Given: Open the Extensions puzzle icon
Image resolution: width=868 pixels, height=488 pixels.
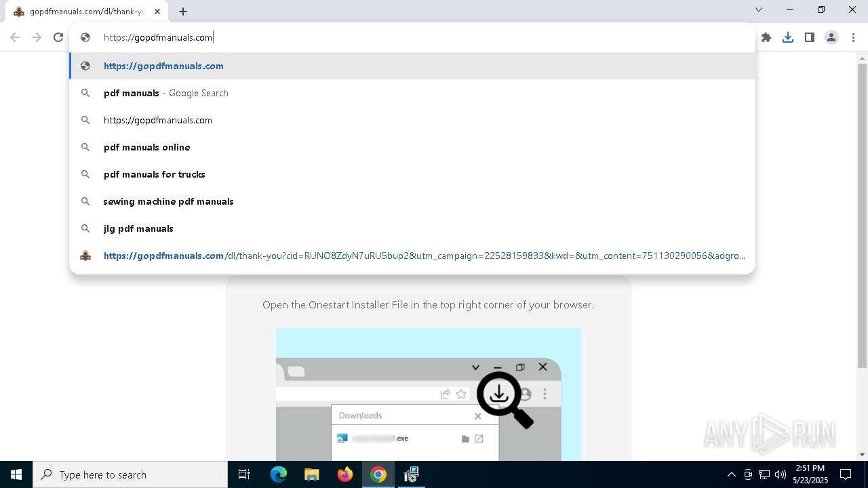Looking at the screenshot, I should (766, 37).
